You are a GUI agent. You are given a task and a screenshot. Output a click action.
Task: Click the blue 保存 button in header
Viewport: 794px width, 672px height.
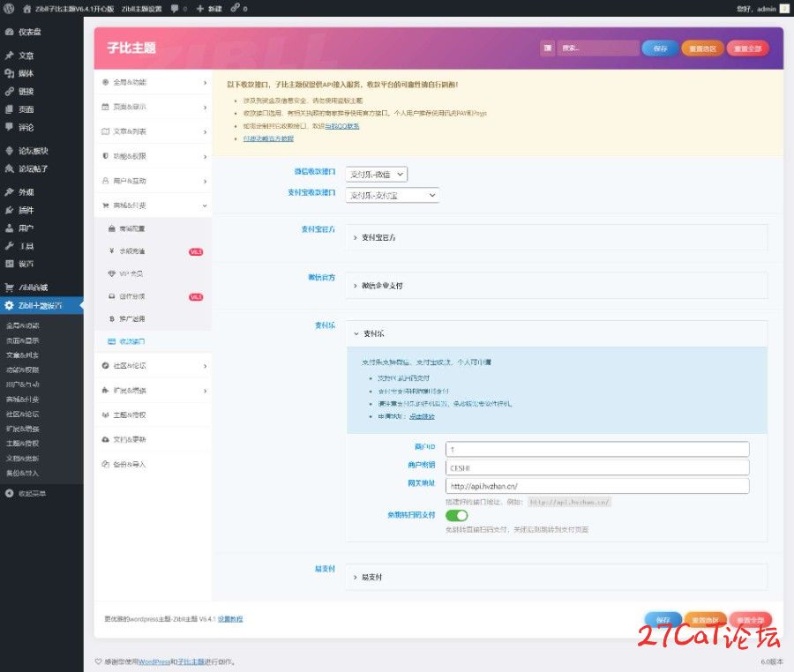(660, 49)
